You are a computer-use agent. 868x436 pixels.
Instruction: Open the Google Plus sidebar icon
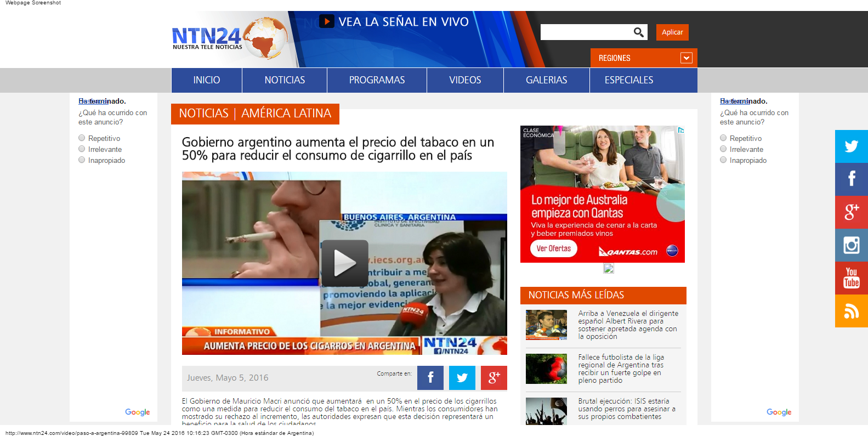coord(852,212)
